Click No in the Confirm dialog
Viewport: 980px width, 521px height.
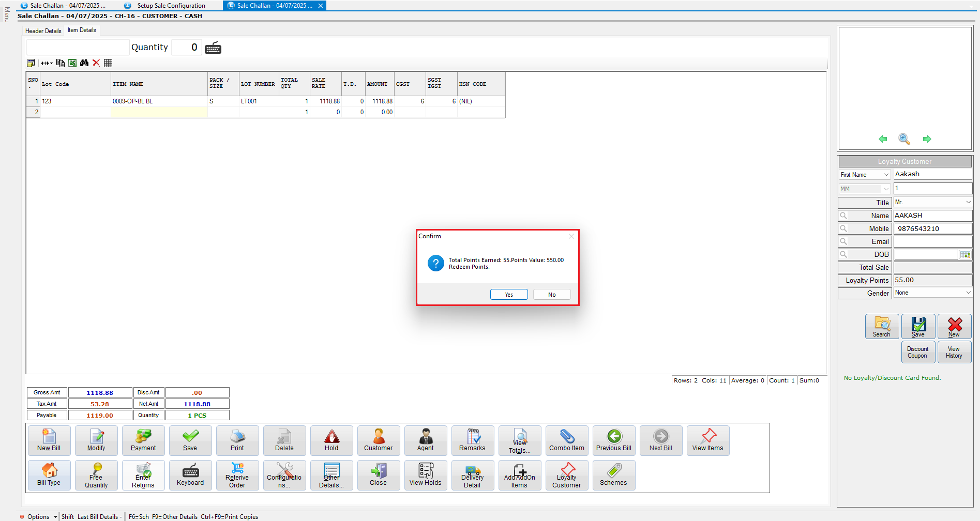pos(552,295)
